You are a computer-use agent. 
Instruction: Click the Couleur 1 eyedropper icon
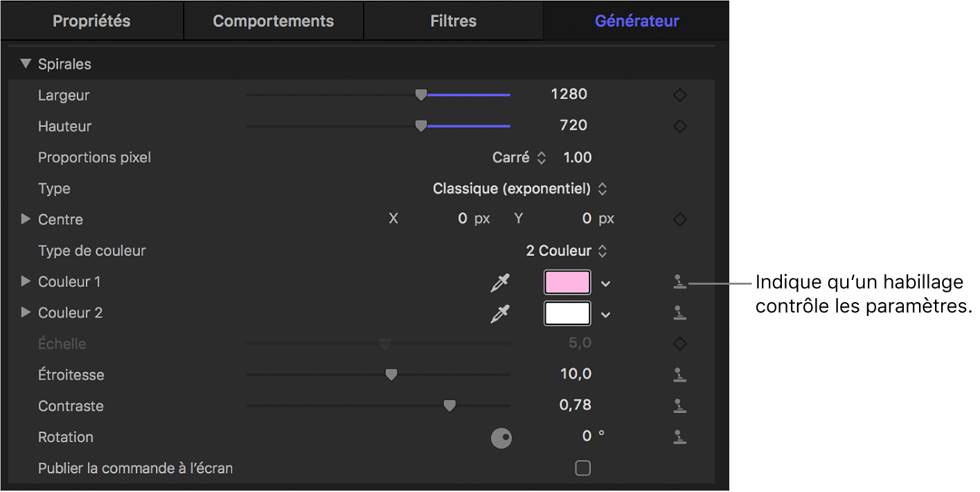point(500,282)
